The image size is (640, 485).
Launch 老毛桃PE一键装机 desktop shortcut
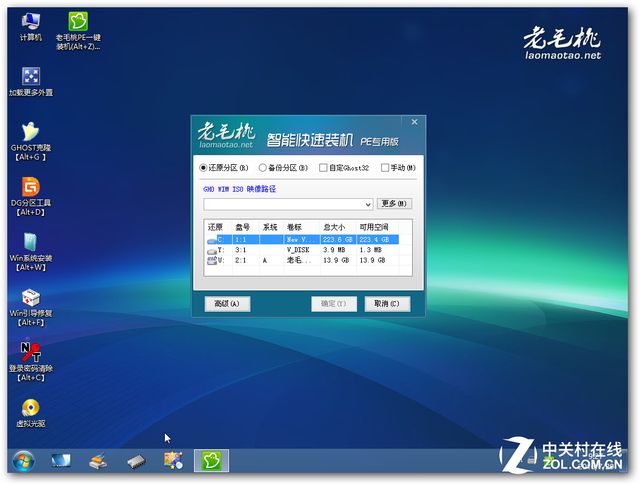click(78, 31)
